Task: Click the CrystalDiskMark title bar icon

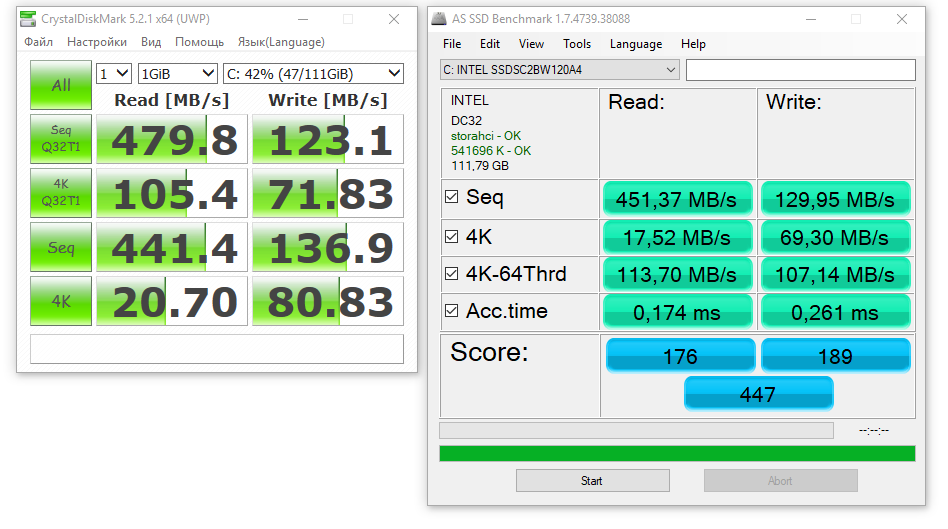Action: point(28,19)
